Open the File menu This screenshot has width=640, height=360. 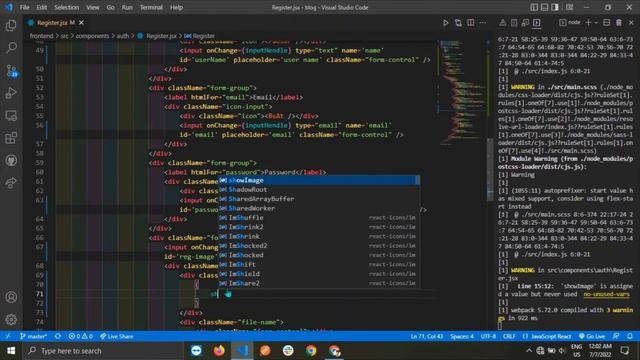[24, 7]
